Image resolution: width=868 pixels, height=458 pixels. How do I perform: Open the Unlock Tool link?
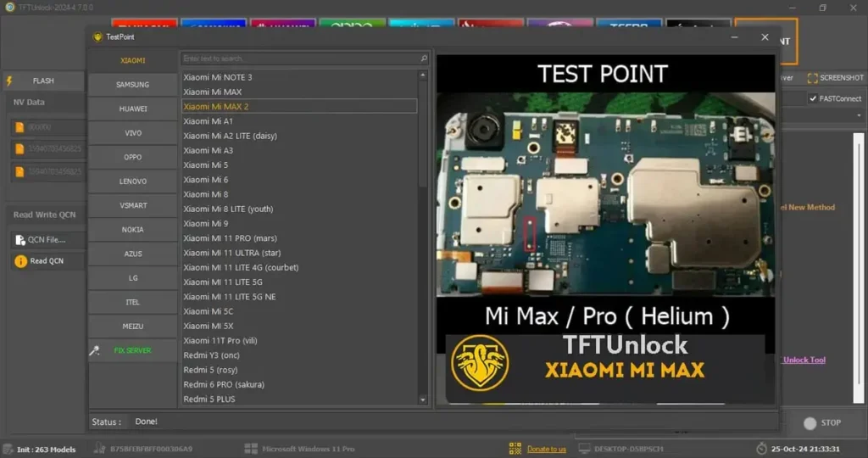click(804, 360)
